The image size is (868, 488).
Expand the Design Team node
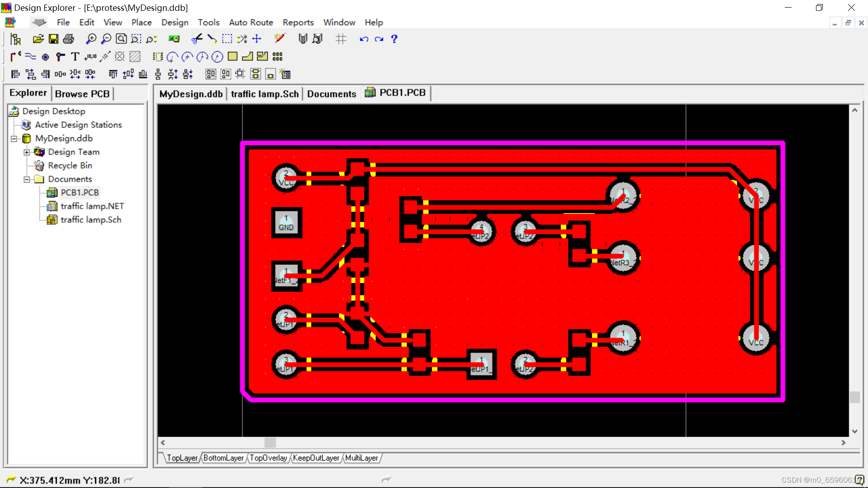(x=27, y=152)
